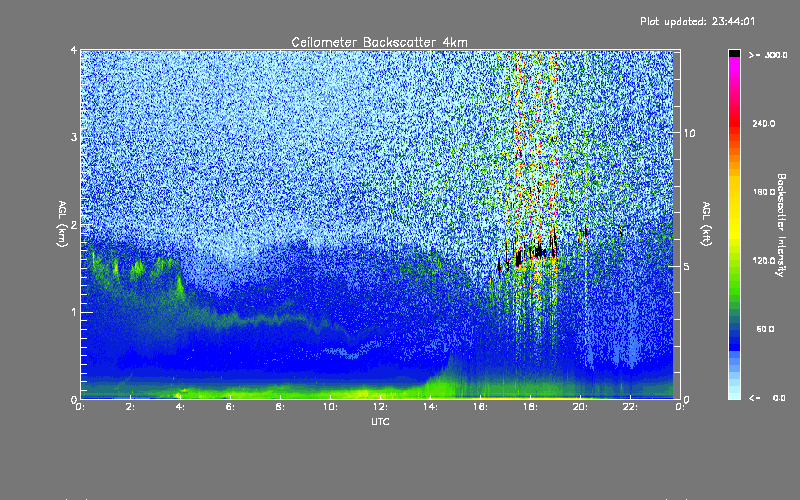
Task: Pick the red band of the colorbar
Action: pyautogui.click(x=734, y=125)
